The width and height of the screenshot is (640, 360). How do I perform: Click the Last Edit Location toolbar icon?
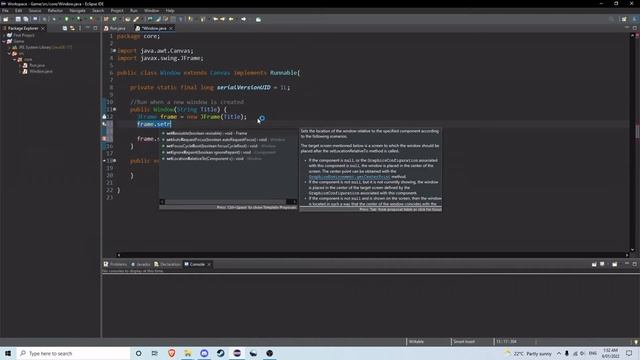click(x=216, y=19)
